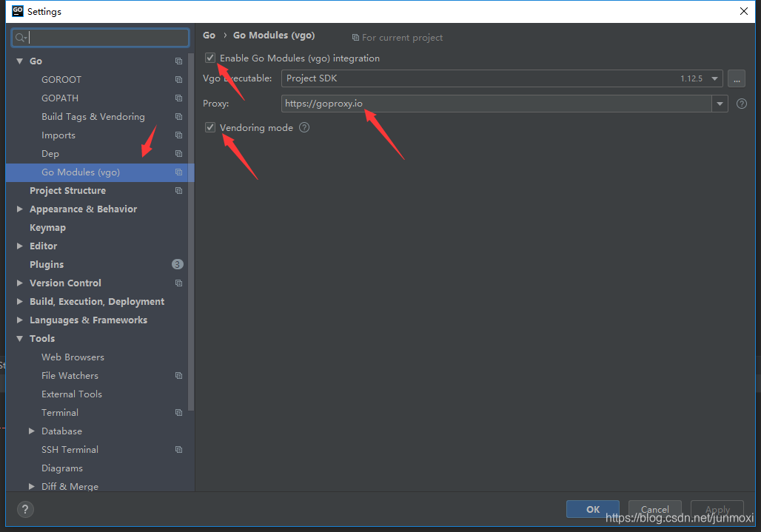The image size is (761, 532).
Task: Expand the Diff & Merge node
Action: (32, 486)
